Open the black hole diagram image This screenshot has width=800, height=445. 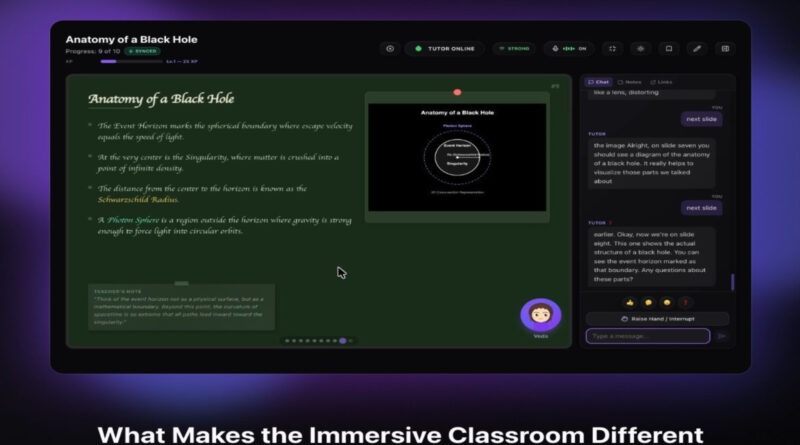457,157
